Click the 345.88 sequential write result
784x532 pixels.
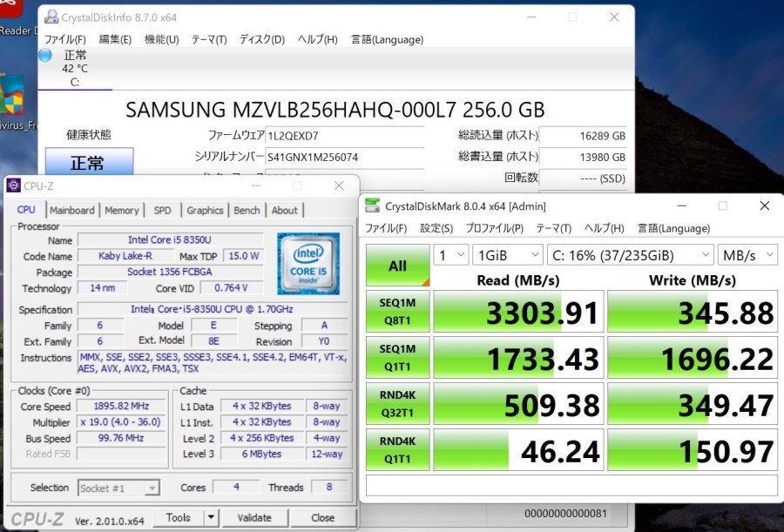click(x=693, y=312)
